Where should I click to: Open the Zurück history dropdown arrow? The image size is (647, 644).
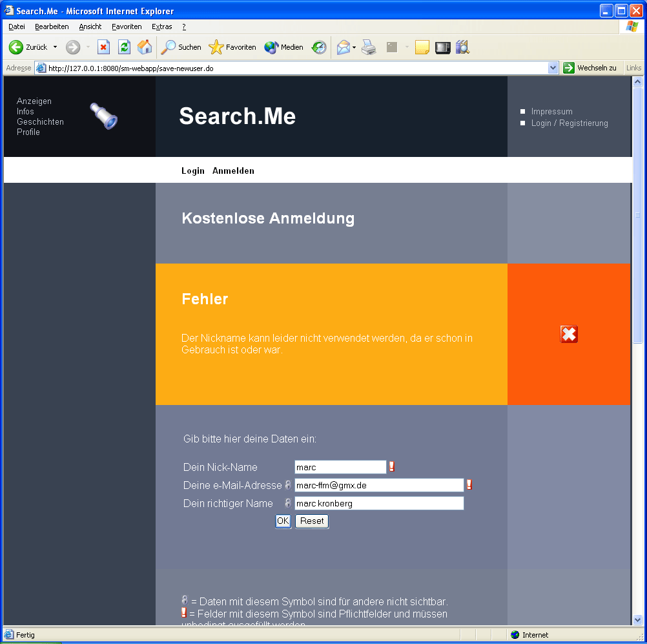[x=55, y=47]
